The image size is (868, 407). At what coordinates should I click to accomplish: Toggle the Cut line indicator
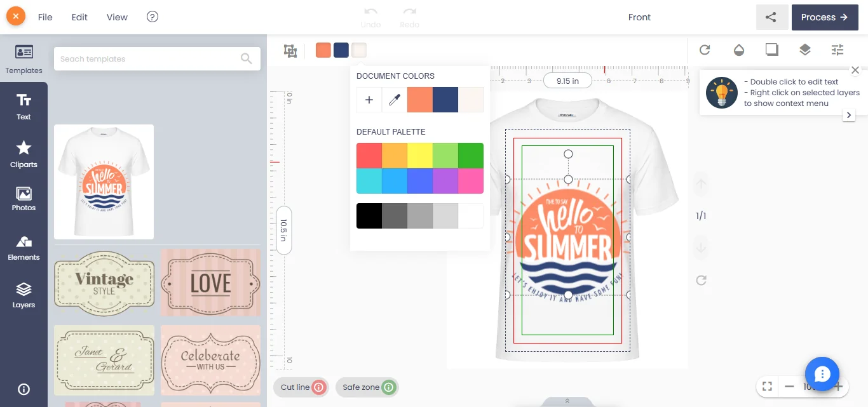click(x=301, y=387)
